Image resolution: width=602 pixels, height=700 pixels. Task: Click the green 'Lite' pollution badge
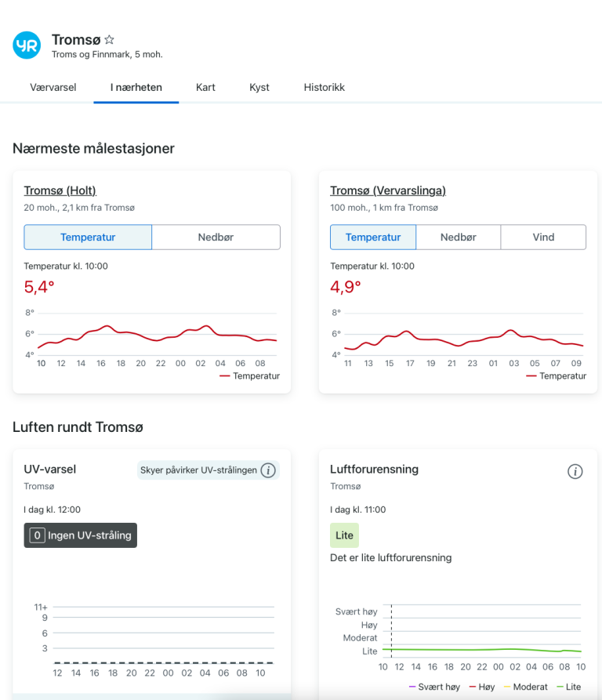click(345, 535)
